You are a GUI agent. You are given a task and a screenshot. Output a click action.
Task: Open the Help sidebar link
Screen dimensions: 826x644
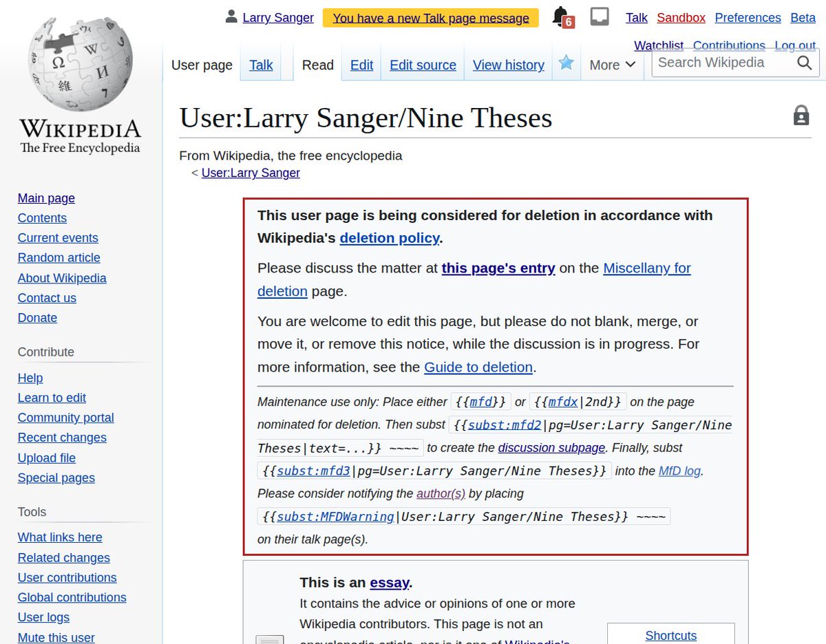coord(30,378)
